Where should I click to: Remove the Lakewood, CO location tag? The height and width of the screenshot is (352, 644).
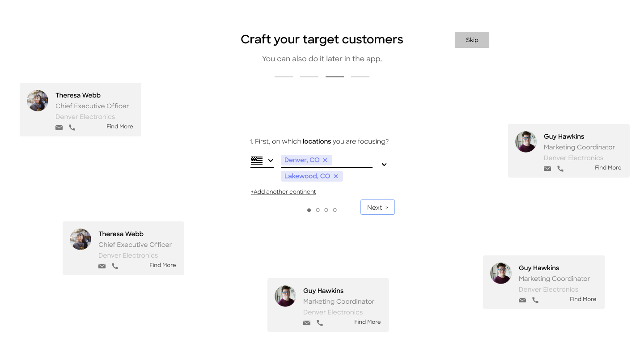pyautogui.click(x=336, y=176)
